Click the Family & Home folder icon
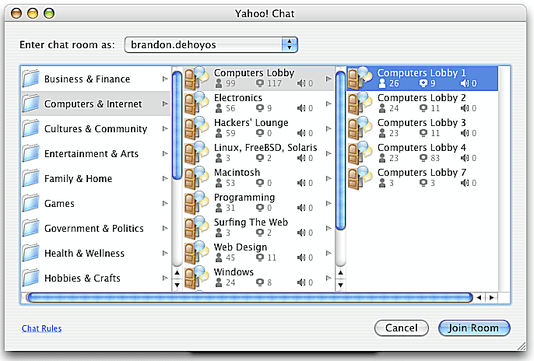Screen dimensions: 534x361 click(31, 178)
